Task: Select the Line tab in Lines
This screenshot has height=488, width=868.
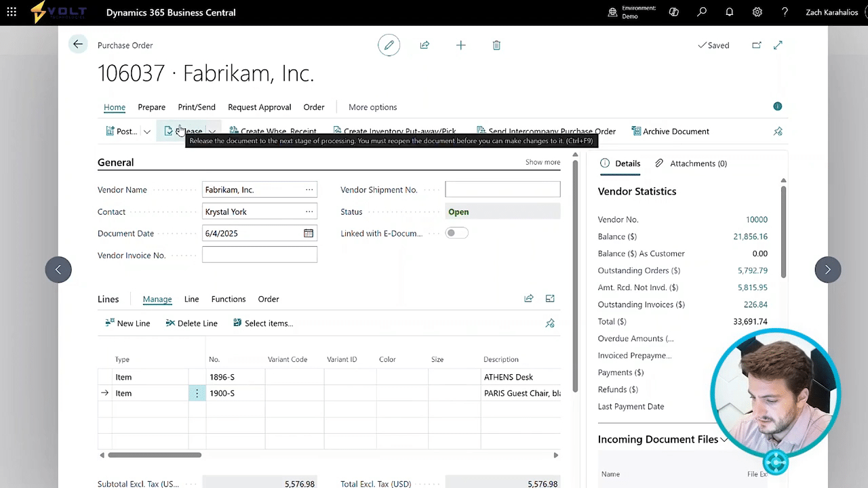Action: click(192, 299)
